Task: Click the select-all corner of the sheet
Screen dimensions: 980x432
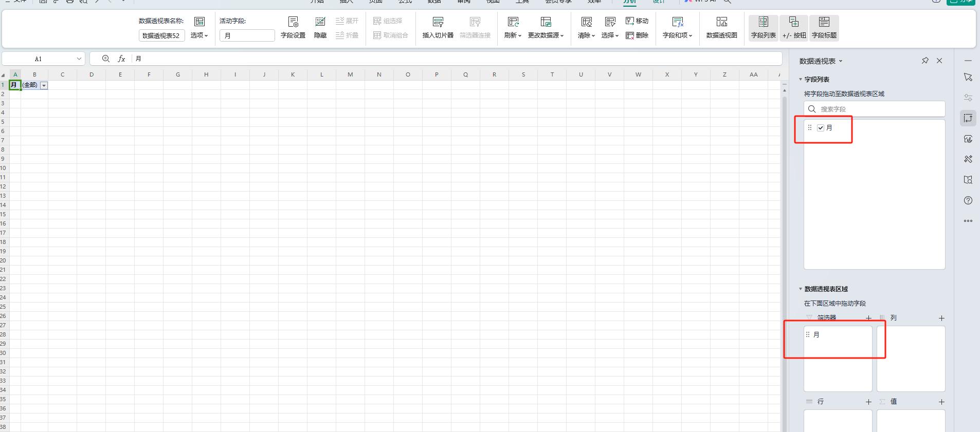Action: coord(4,74)
